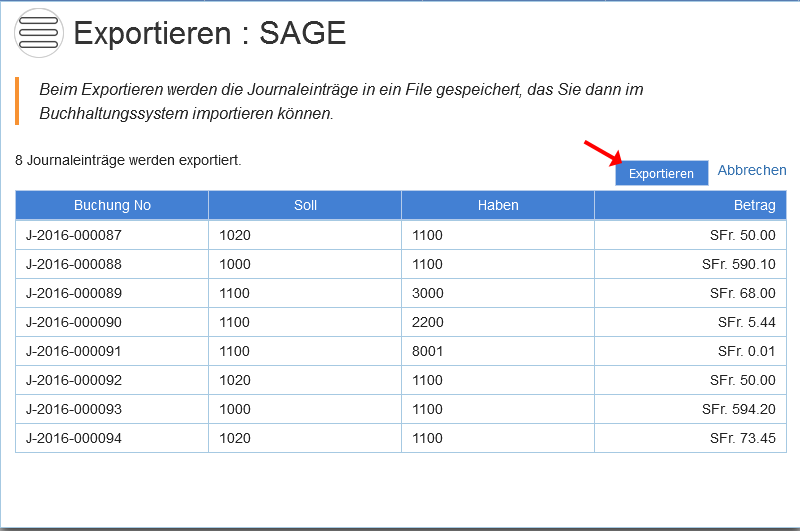Click Haben value 1100 in row J-2016-000088
Screen dimensions: 800x531
pyautogui.click(x=427, y=264)
